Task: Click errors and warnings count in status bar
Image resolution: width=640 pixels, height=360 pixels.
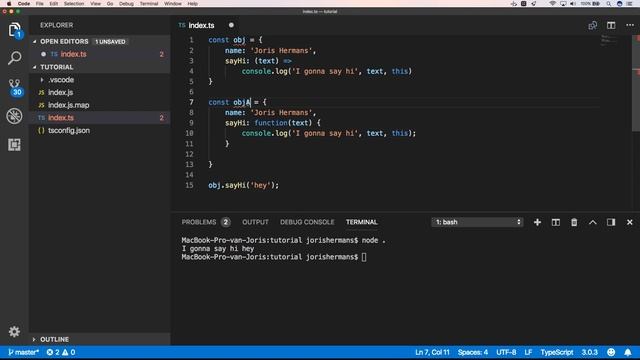Action: [x=60, y=352]
